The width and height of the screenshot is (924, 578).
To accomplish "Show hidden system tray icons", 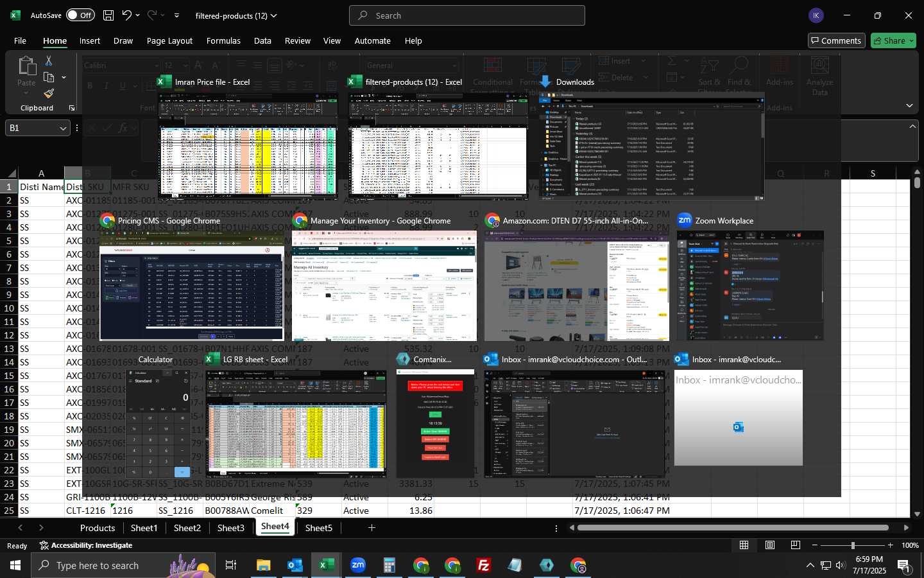I will tap(810, 565).
